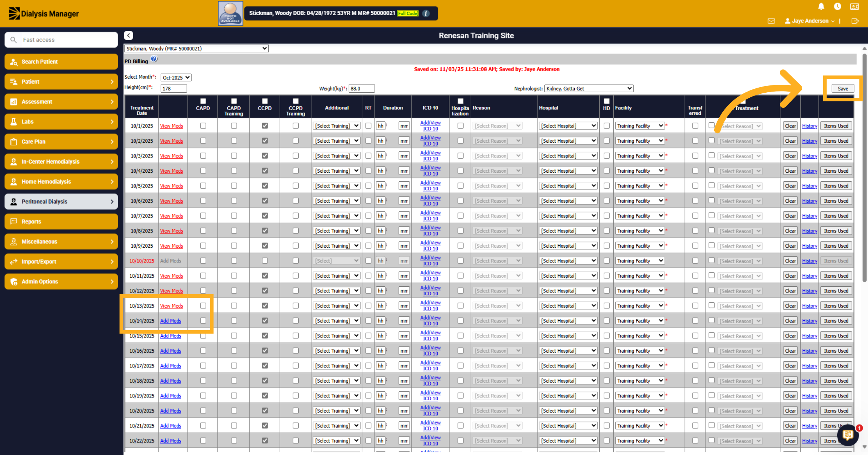
Task: Open the notifications bell icon
Action: pos(821,7)
